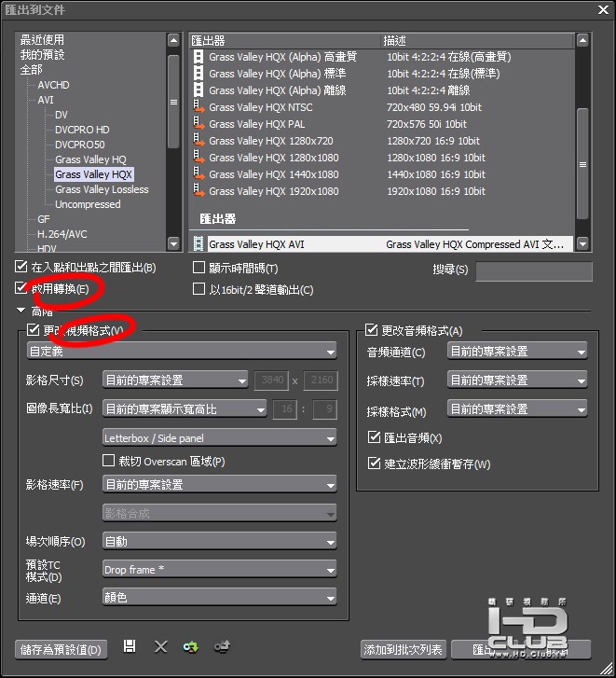Collapse the 高階 advanced section
Viewport: 616px width, 678px height.
tap(21, 311)
